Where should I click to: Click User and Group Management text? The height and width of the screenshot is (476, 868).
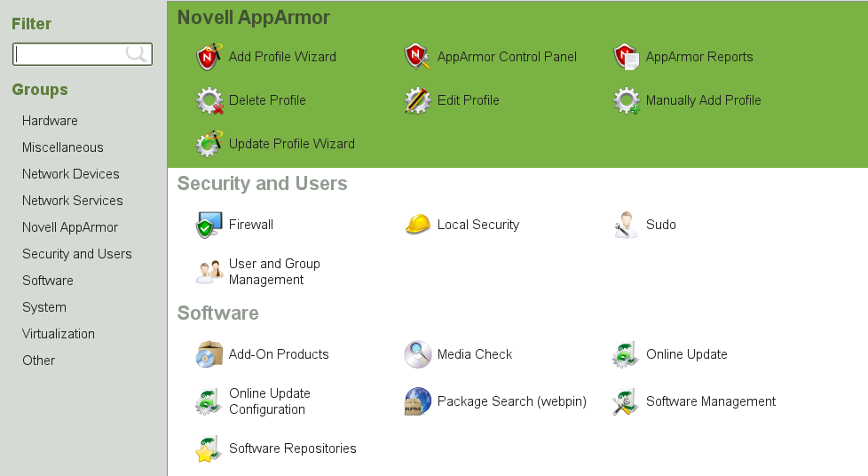tap(274, 272)
